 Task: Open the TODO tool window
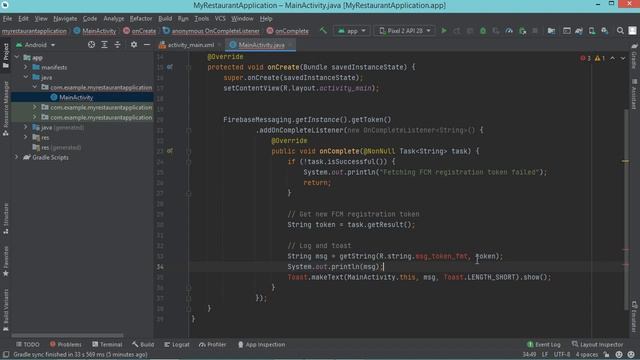click(28, 344)
